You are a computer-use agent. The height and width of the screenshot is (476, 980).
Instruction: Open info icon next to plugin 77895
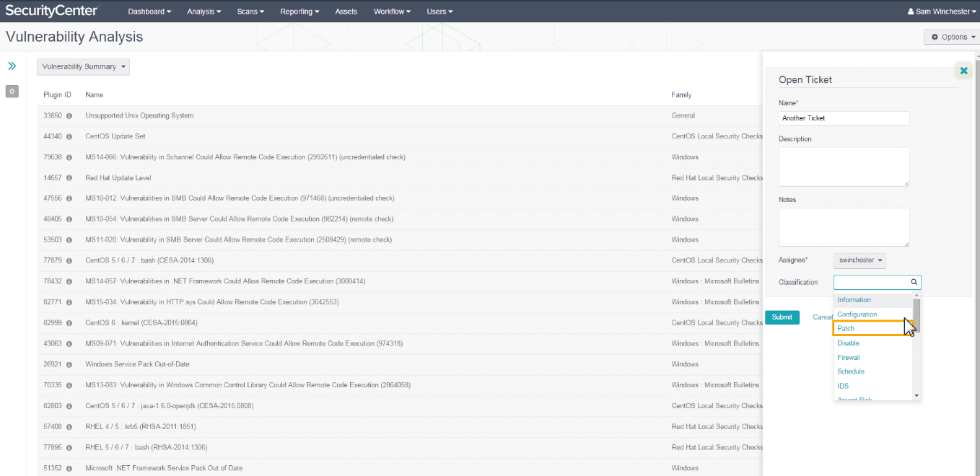tap(69, 448)
